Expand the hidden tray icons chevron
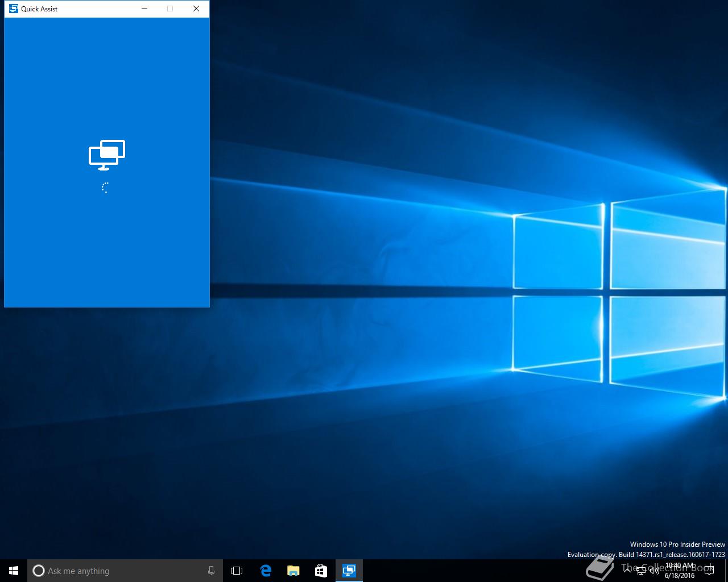The image size is (728, 582). point(627,571)
